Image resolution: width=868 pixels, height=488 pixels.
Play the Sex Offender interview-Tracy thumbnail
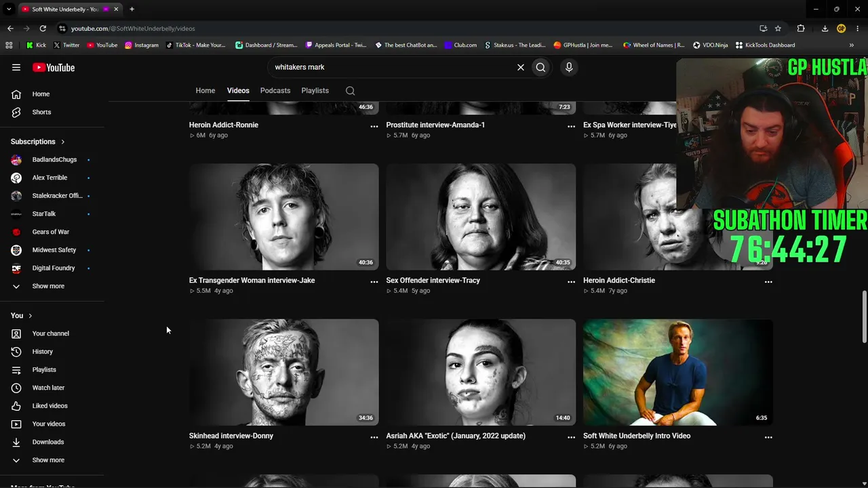tap(481, 217)
